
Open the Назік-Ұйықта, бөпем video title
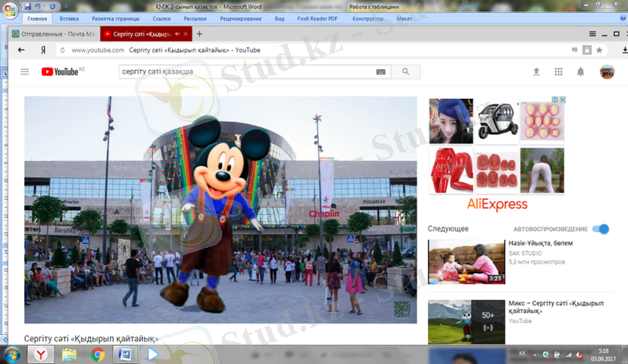[542, 243]
